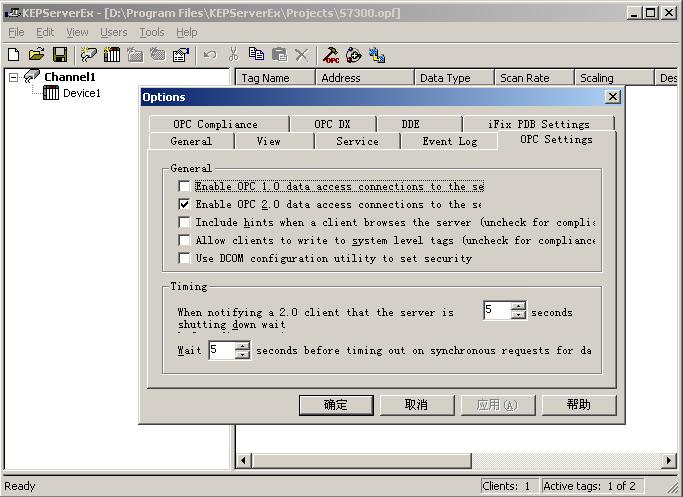Click the Paste toolbar icon
This screenshot has width=683, height=497.
click(x=279, y=54)
